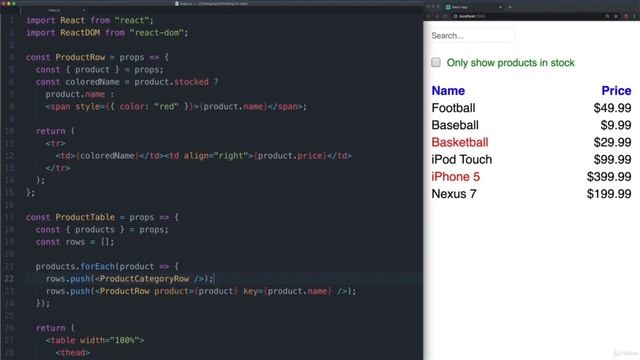The width and height of the screenshot is (640, 360).
Task: Click the Name column header
Action: pyautogui.click(x=448, y=91)
